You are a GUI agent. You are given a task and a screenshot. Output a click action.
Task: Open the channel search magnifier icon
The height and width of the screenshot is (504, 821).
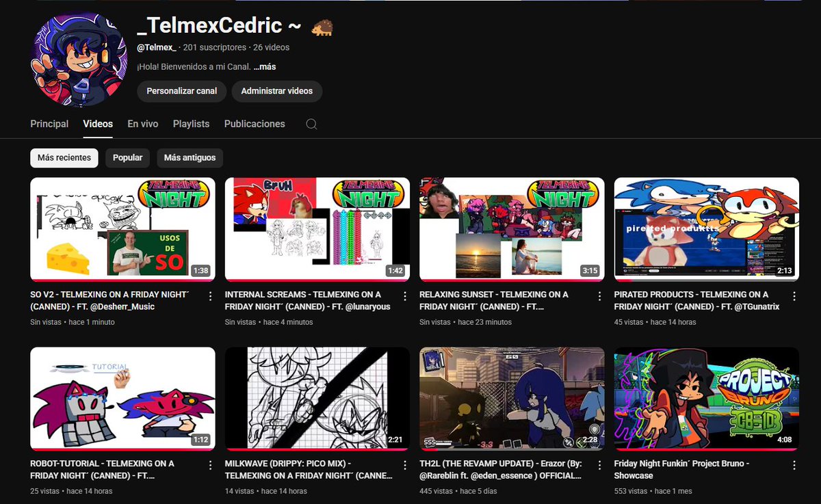[x=311, y=124]
